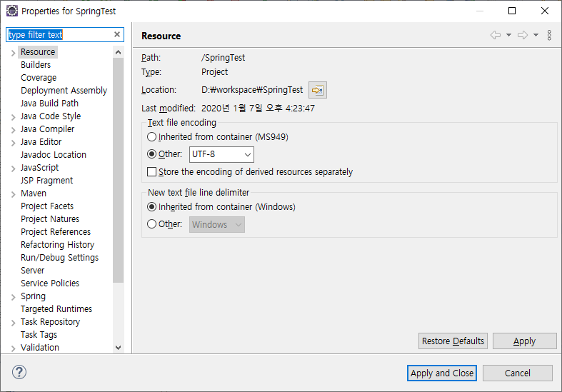Maximize the Properties dialog window
Screen dimensions: 562x392
[x=512, y=11]
